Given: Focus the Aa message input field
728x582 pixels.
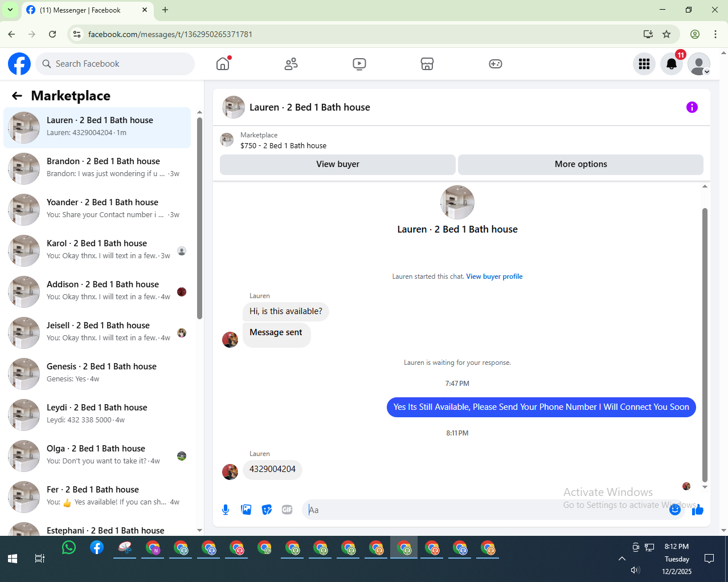Looking at the screenshot, I should pos(484,510).
